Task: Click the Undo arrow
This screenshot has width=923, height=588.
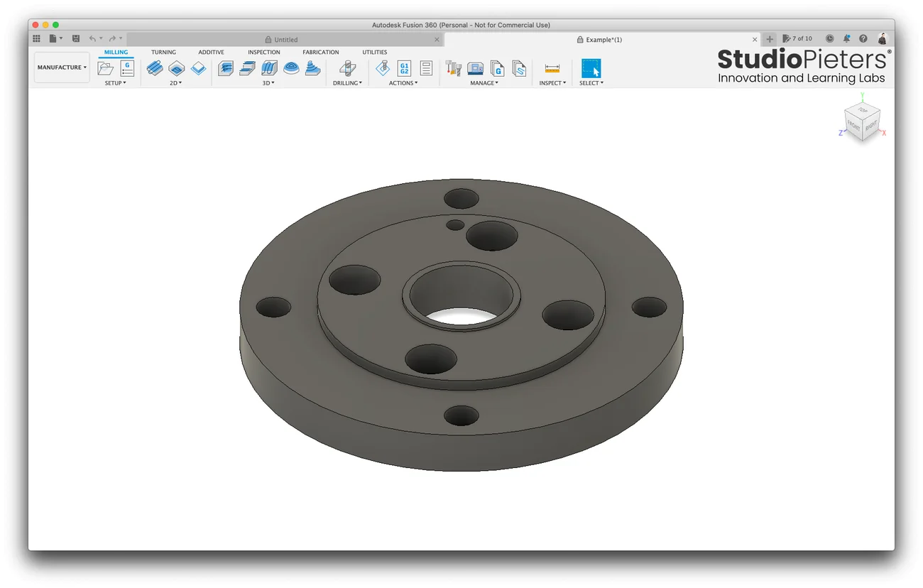Action: pyautogui.click(x=92, y=38)
